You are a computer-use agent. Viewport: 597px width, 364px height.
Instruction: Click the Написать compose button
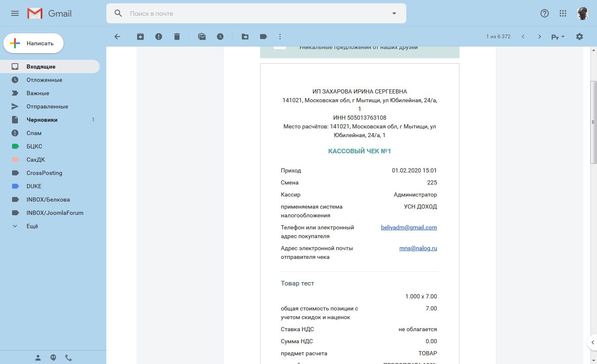click(33, 43)
